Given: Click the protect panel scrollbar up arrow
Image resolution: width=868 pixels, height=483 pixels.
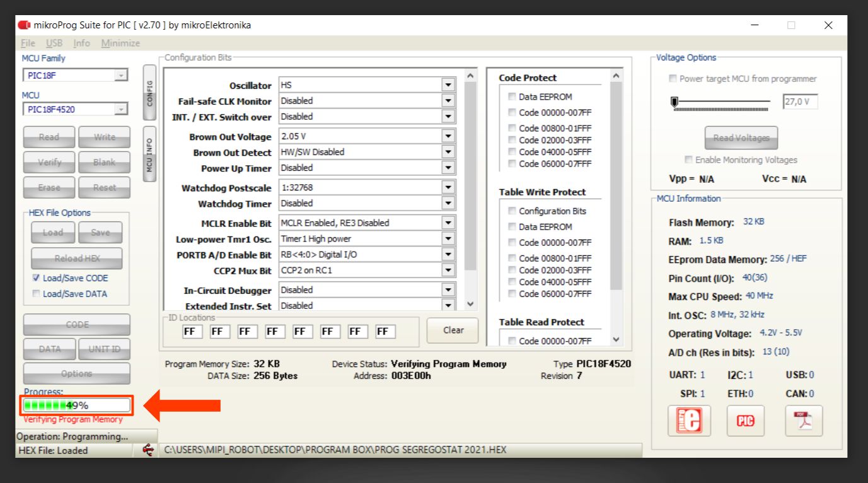Looking at the screenshot, I should (x=616, y=76).
